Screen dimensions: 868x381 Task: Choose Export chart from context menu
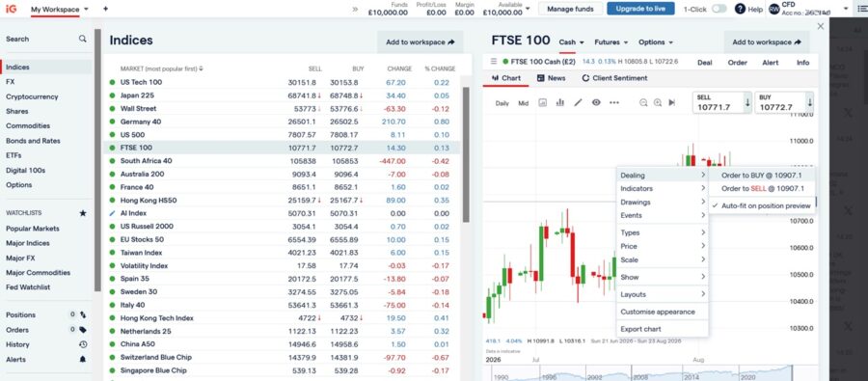point(663,329)
